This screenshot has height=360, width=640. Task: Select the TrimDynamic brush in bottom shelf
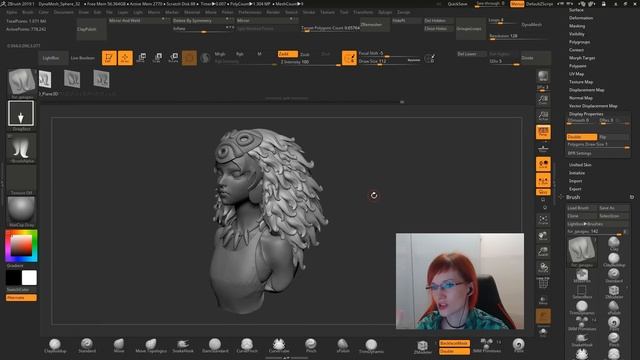point(371,346)
